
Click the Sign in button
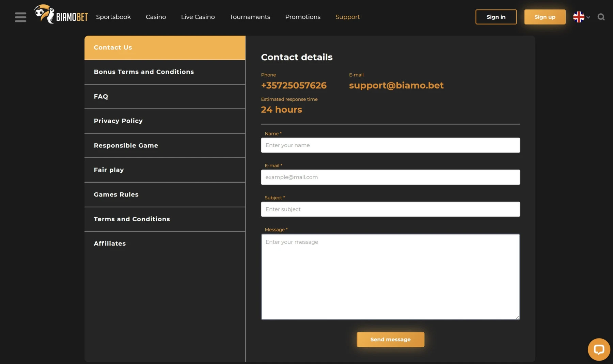point(496,17)
